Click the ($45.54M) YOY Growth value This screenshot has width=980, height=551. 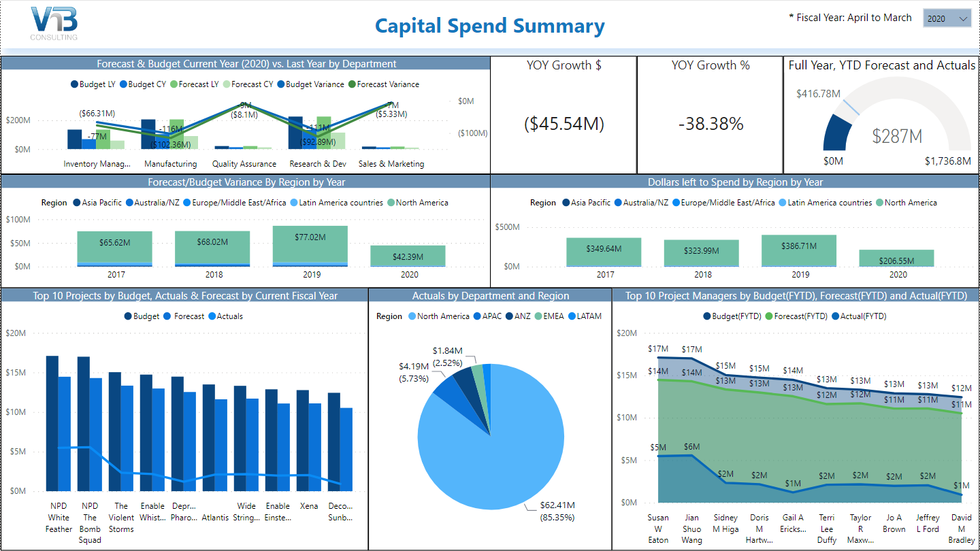coord(563,124)
